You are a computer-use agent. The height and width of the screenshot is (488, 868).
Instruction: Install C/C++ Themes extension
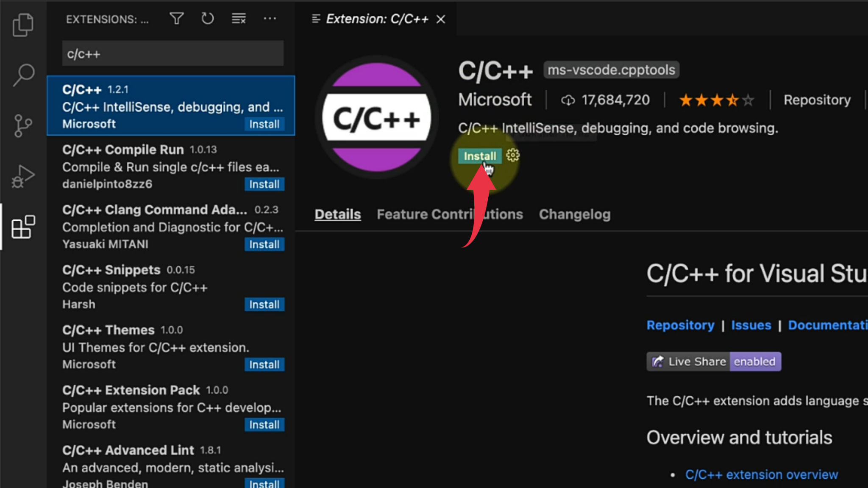(x=264, y=364)
